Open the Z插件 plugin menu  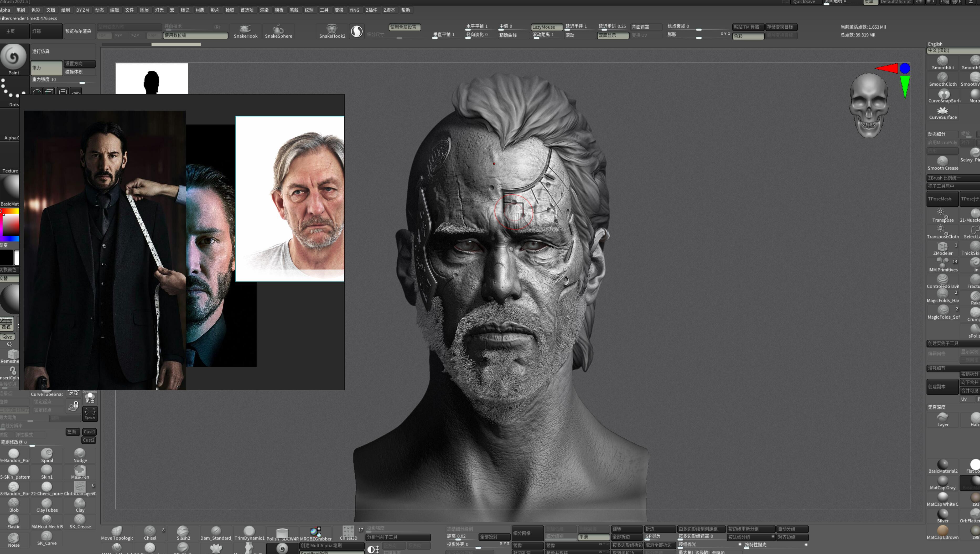click(x=371, y=10)
